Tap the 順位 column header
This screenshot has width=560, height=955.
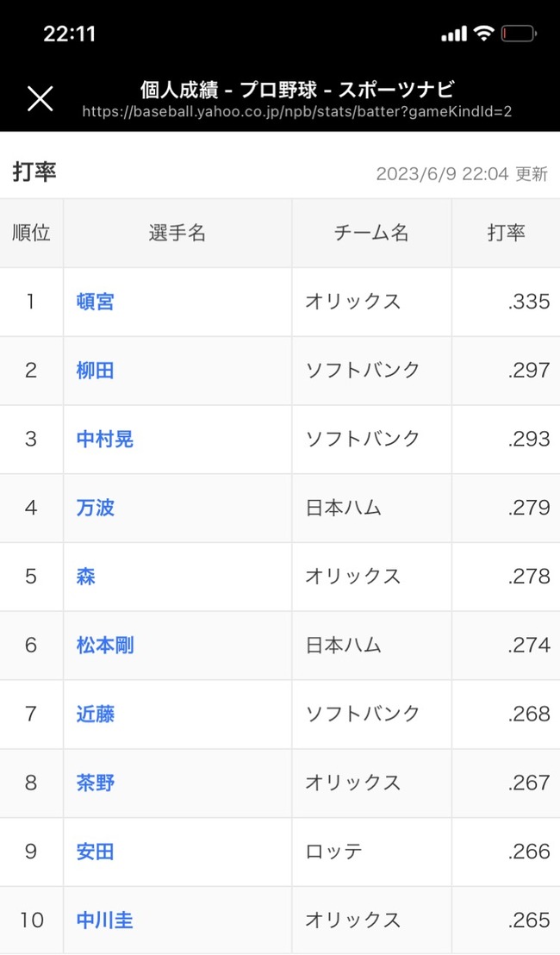point(31,233)
